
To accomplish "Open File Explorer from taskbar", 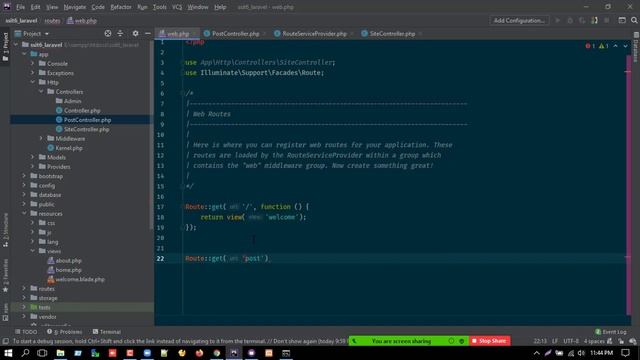I will [60, 353].
